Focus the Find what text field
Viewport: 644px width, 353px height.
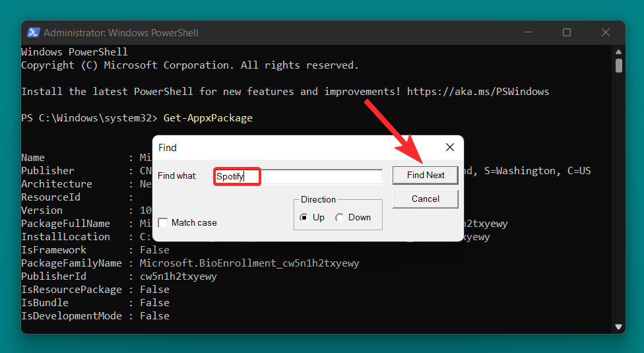coord(298,176)
